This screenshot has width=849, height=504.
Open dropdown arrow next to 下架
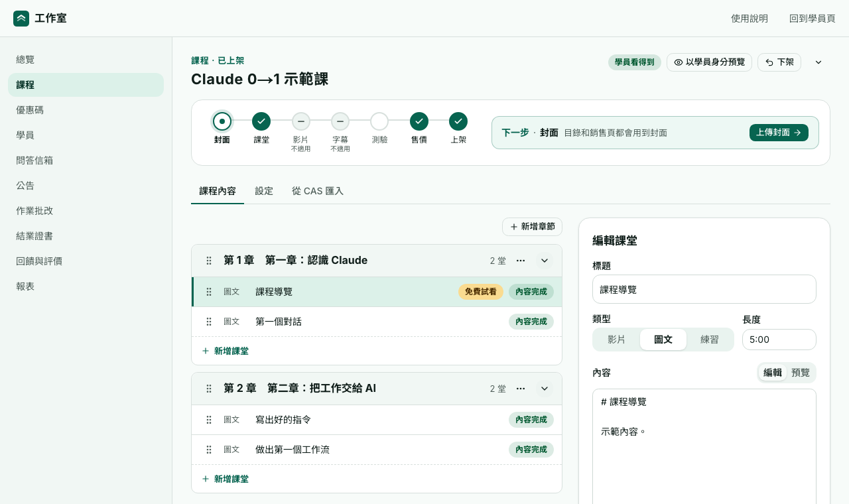pyautogui.click(x=818, y=62)
